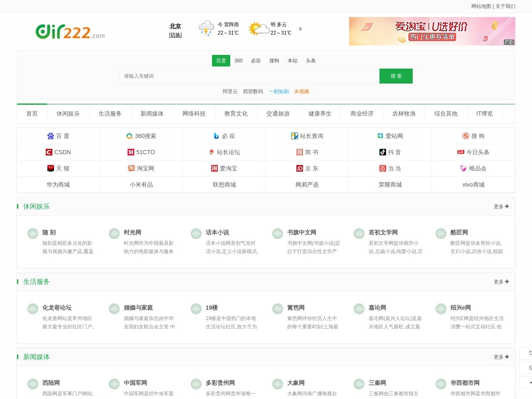Open the IT博览 navigation item

point(485,114)
